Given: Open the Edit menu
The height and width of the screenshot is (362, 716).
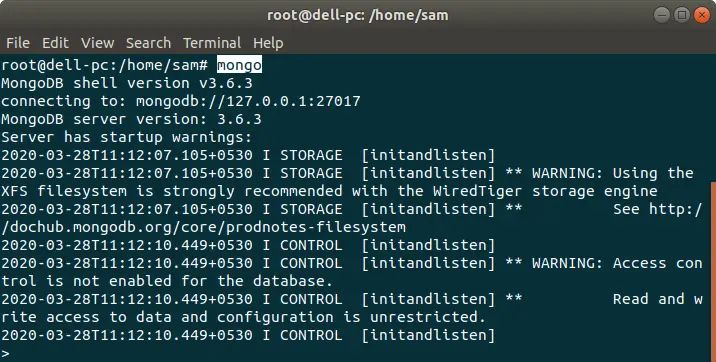Looking at the screenshot, I should click(x=55, y=43).
